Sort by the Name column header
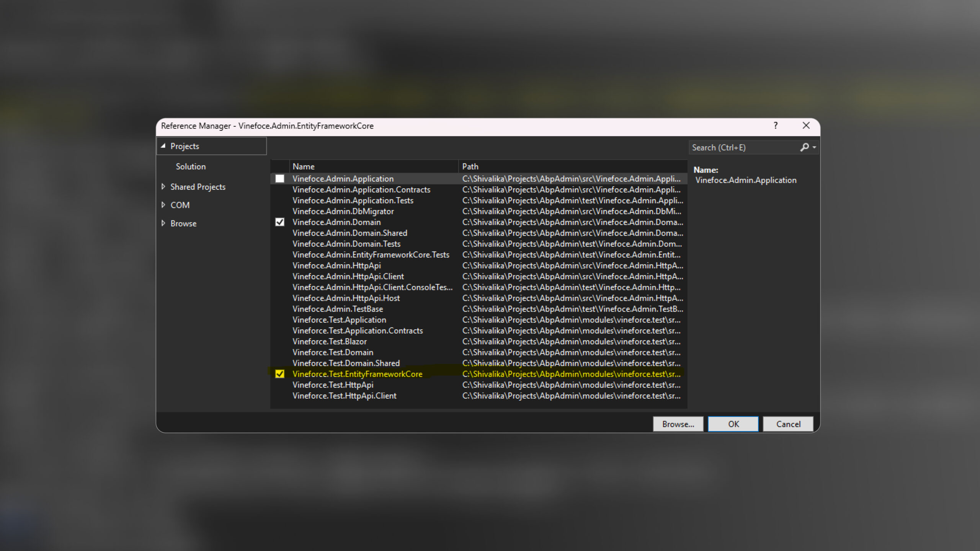Screen dimensions: 980x551 374,166
